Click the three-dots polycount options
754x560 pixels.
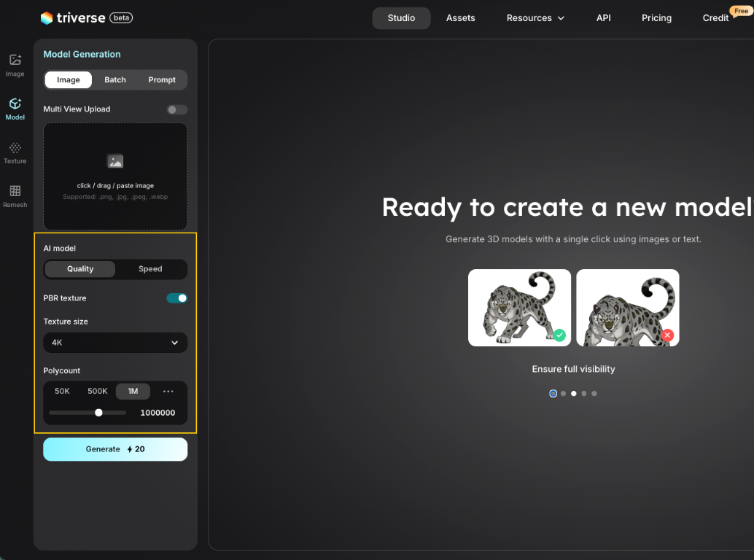point(168,392)
